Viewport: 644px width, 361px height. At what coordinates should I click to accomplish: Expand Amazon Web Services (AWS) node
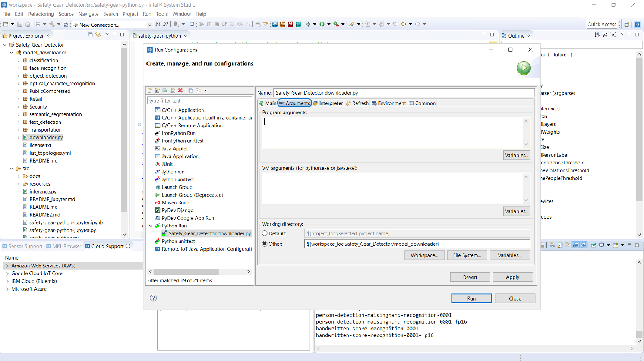(x=7, y=266)
